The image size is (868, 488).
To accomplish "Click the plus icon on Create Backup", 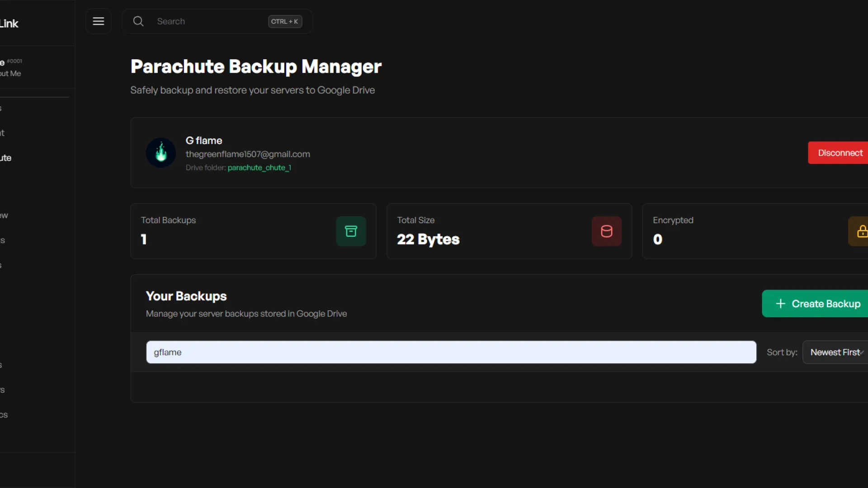I will [780, 304].
